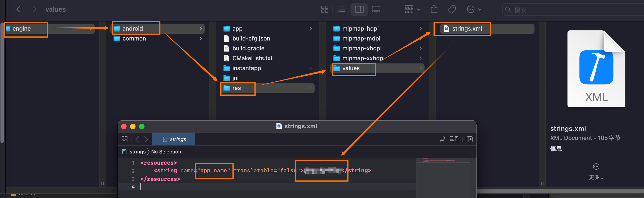Expand the instantapp folder chevron
The width and height of the screenshot is (644, 198).
click(x=311, y=68)
